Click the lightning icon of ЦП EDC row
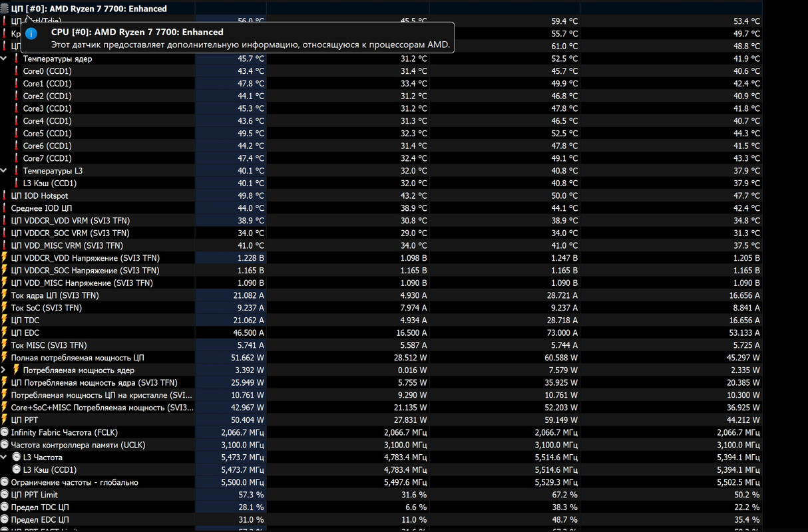Viewport: 808px width, 532px height. (x=5, y=332)
